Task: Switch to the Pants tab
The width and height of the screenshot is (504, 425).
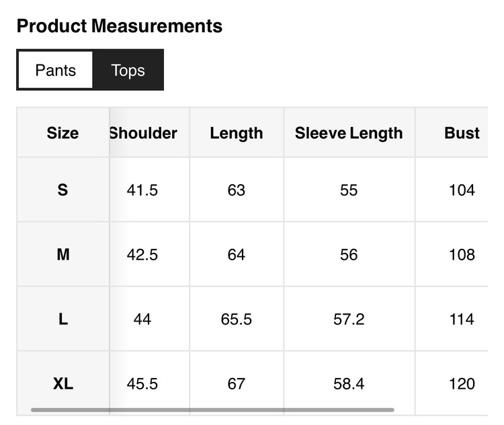Action: (x=55, y=70)
